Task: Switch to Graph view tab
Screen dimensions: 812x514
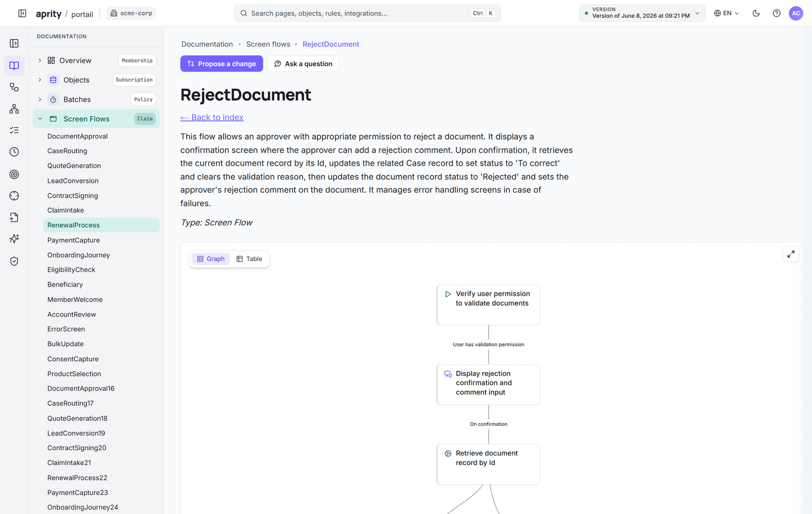Action: [211, 259]
